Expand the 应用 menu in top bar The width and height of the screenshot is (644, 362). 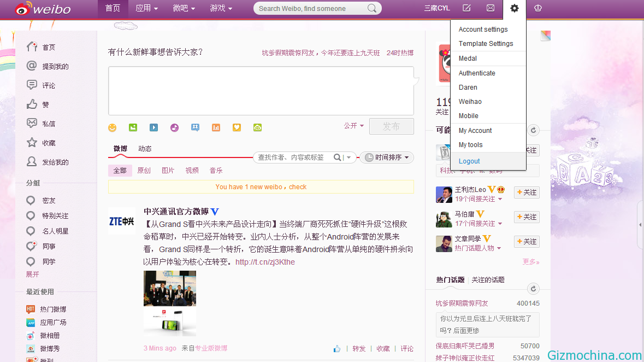point(146,8)
